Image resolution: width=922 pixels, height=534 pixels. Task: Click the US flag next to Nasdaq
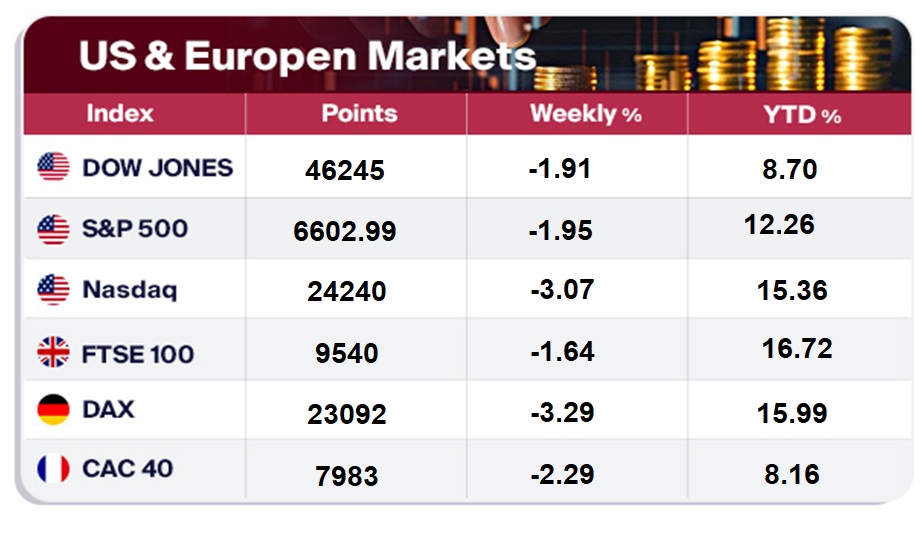[x=53, y=290]
